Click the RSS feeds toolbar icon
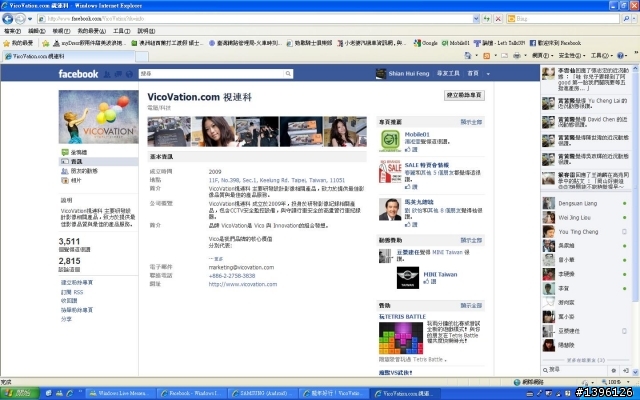The width and height of the screenshot is (640, 400). click(487, 56)
